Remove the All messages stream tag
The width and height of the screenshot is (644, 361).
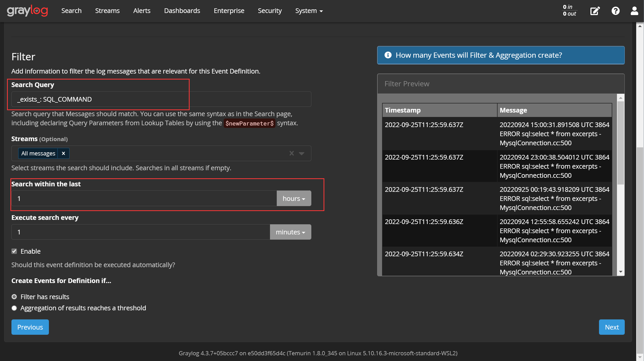pos(63,153)
